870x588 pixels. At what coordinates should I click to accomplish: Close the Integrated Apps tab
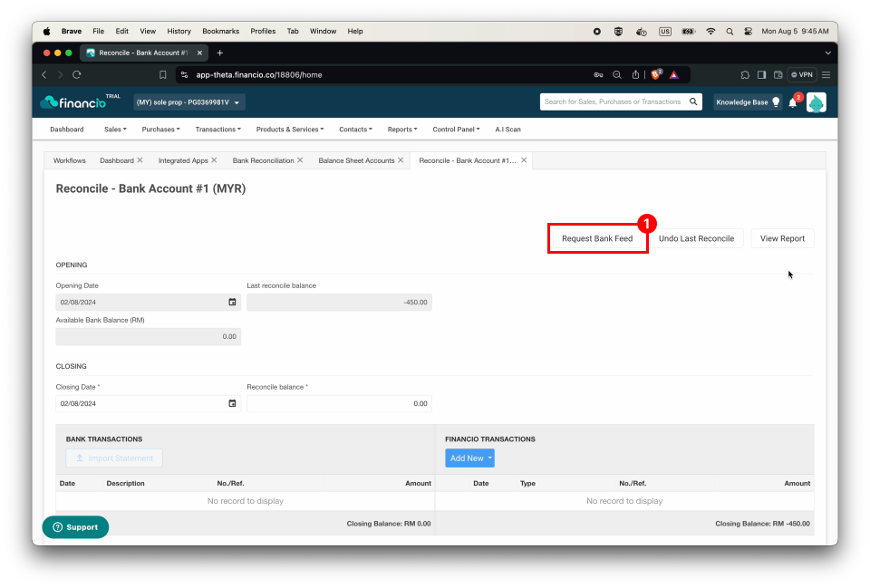coord(214,160)
